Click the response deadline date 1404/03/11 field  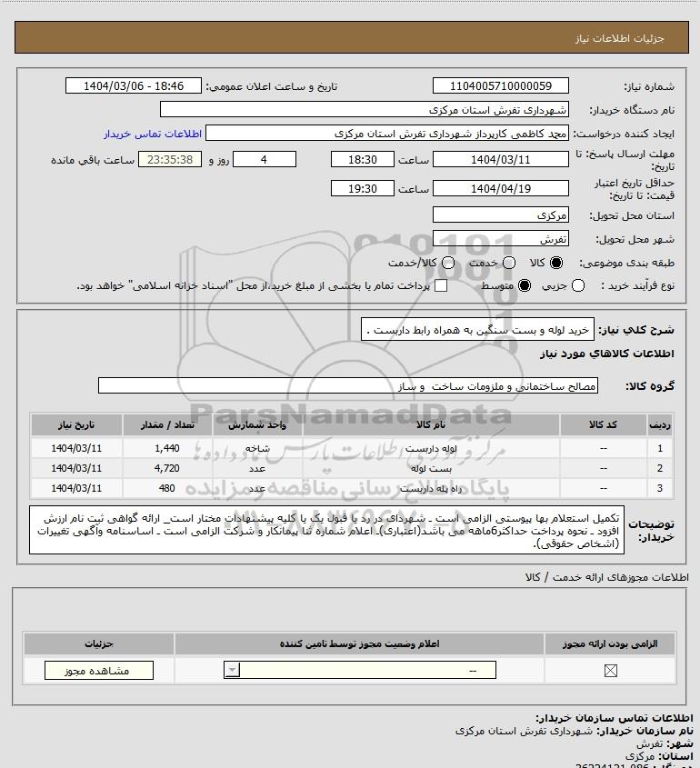coord(501,160)
